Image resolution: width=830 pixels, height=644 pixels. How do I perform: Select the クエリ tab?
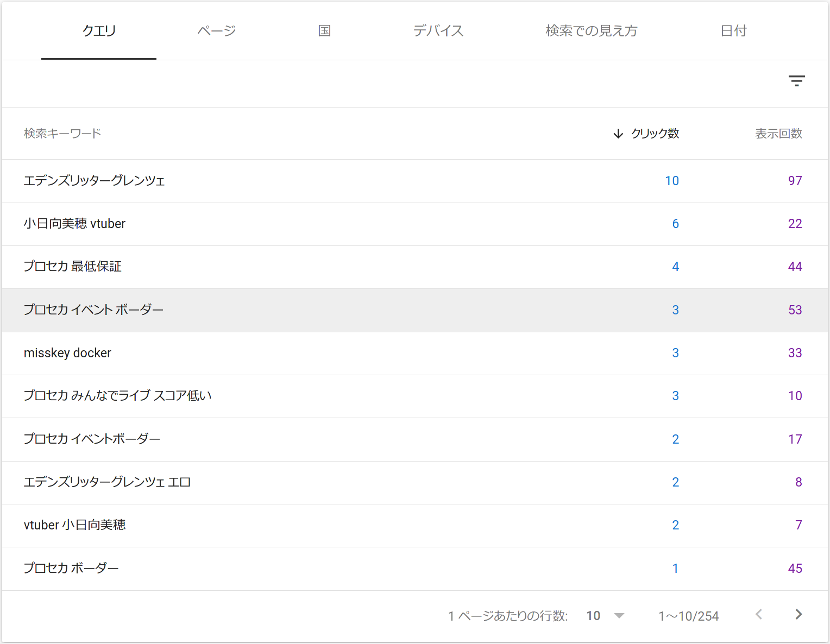99,31
